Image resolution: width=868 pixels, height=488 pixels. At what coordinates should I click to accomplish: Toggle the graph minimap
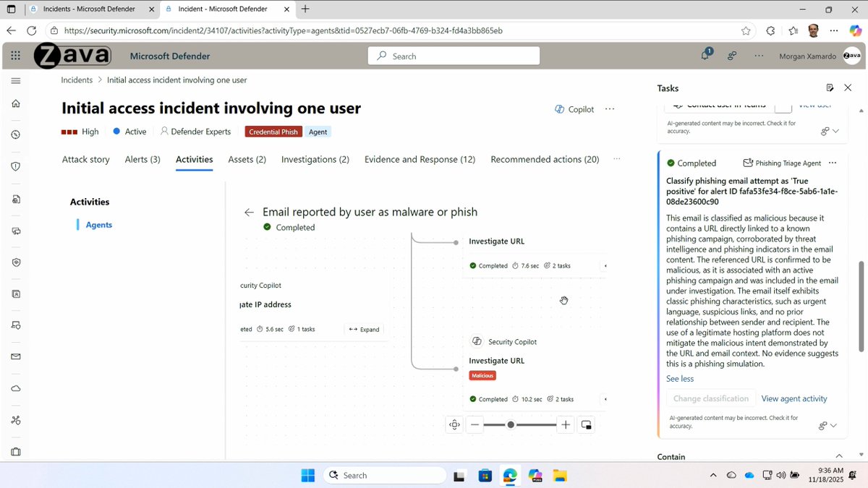(x=586, y=424)
